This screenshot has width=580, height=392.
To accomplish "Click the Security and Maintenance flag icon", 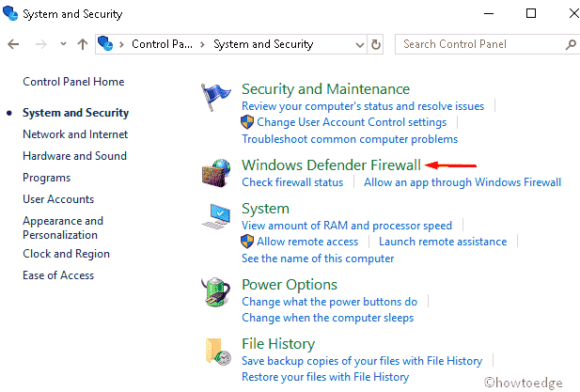I will tap(215, 97).
